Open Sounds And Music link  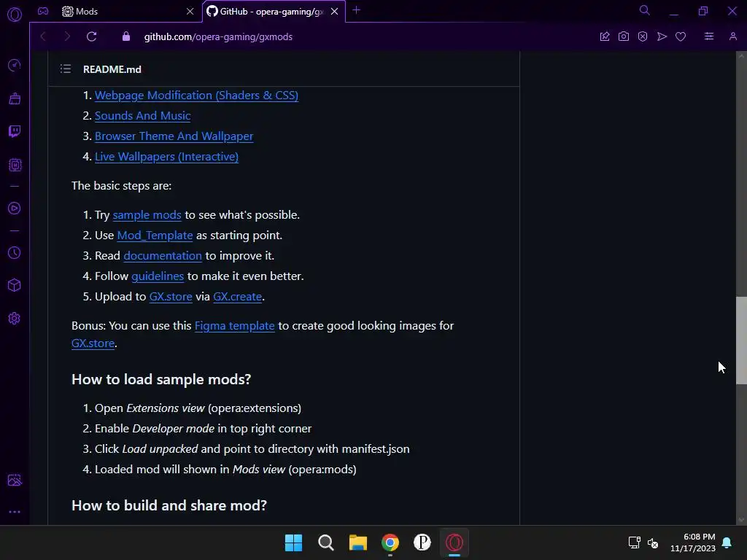click(x=142, y=116)
